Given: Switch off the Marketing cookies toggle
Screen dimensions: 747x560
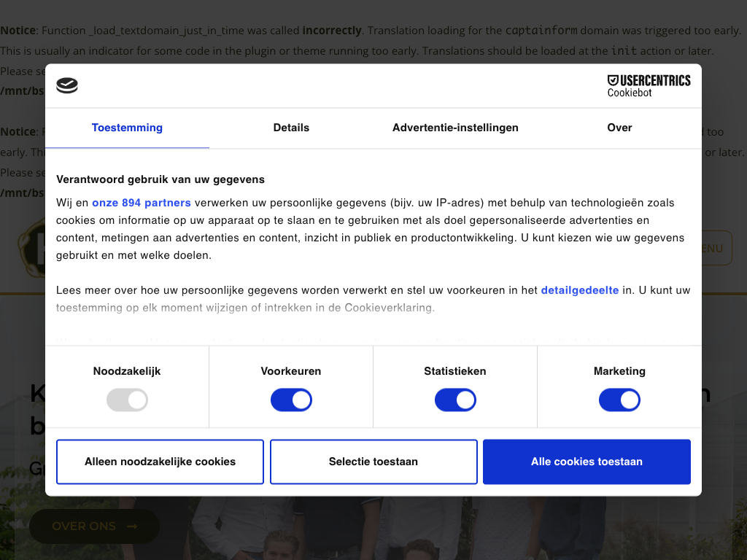Looking at the screenshot, I should click(619, 400).
